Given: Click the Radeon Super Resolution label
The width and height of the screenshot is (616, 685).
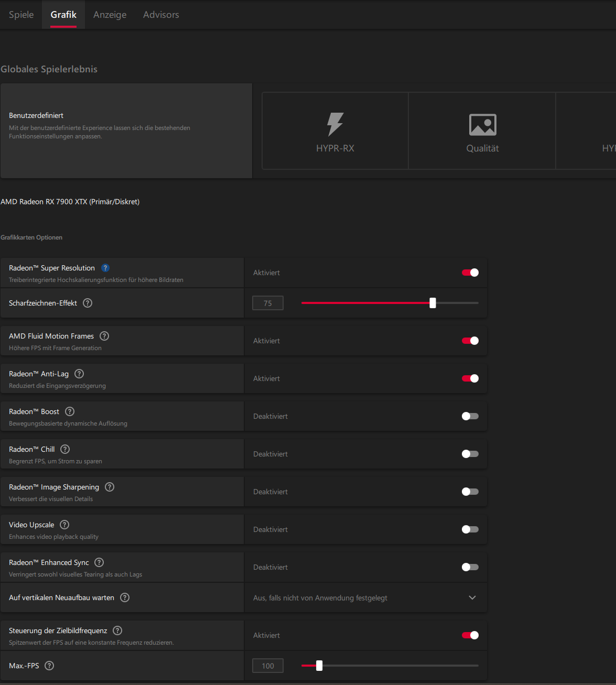Looking at the screenshot, I should 52,268.
